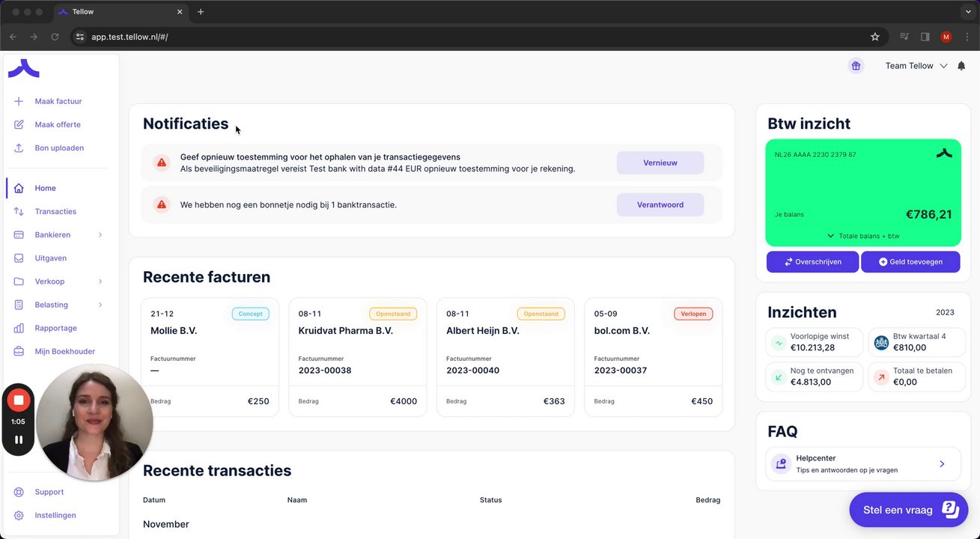Click the Totaal te betalen arrow icon

(x=881, y=377)
